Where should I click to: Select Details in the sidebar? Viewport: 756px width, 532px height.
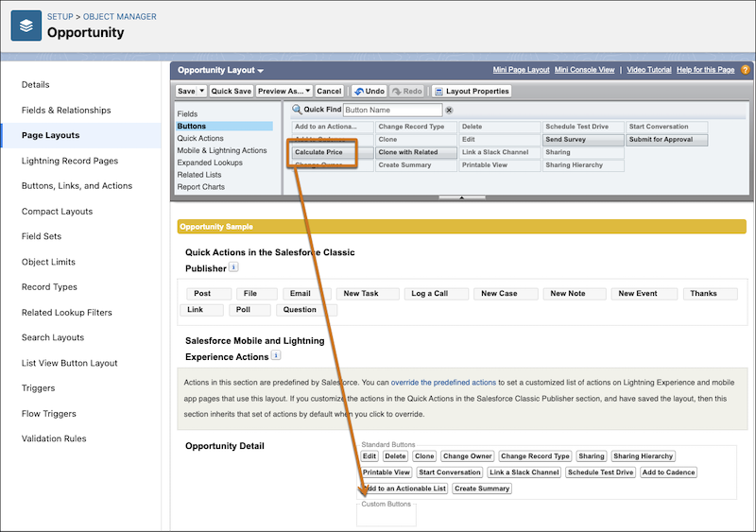(x=36, y=85)
